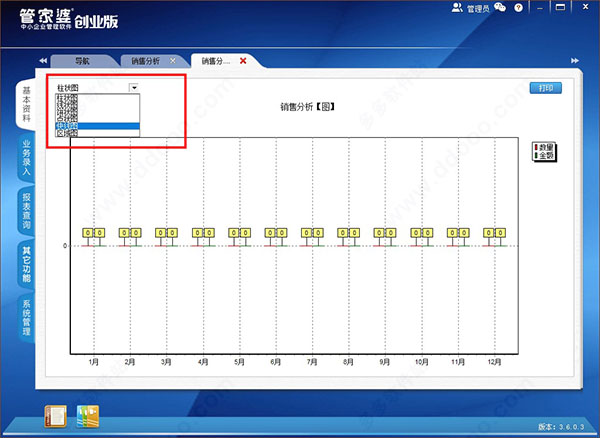Select the highlighted option in chart type list
The height and width of the screenshot is (438, 600).
[98, 125]
